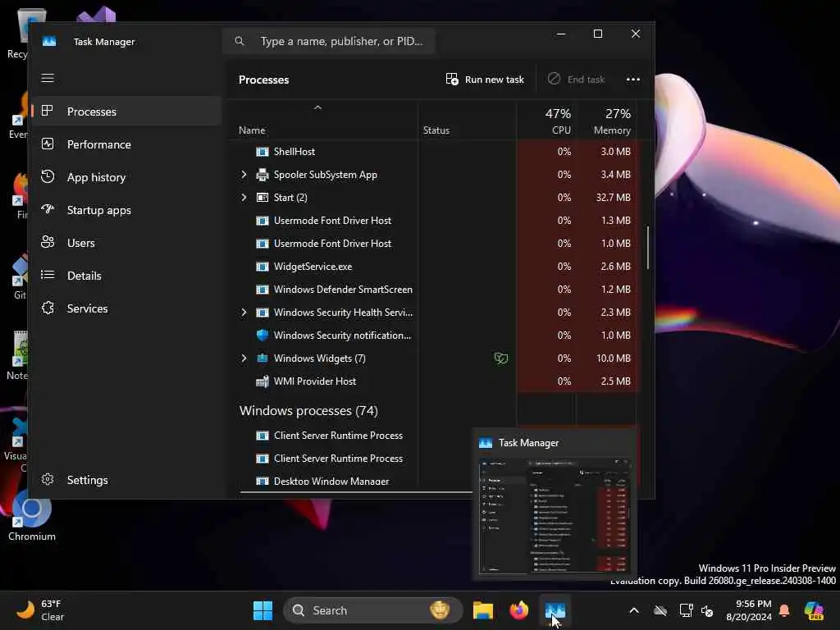Click the WidgetService.exe icon
This screenshot has height=630, width=840.
point(262,267)
